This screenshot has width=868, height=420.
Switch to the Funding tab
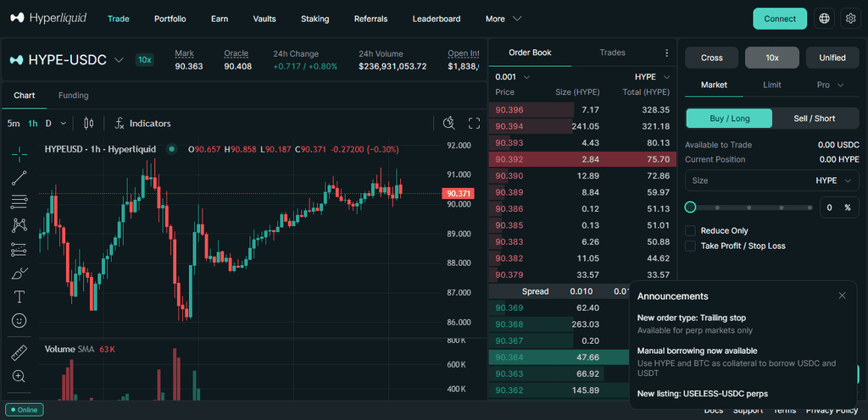[74, 95]
